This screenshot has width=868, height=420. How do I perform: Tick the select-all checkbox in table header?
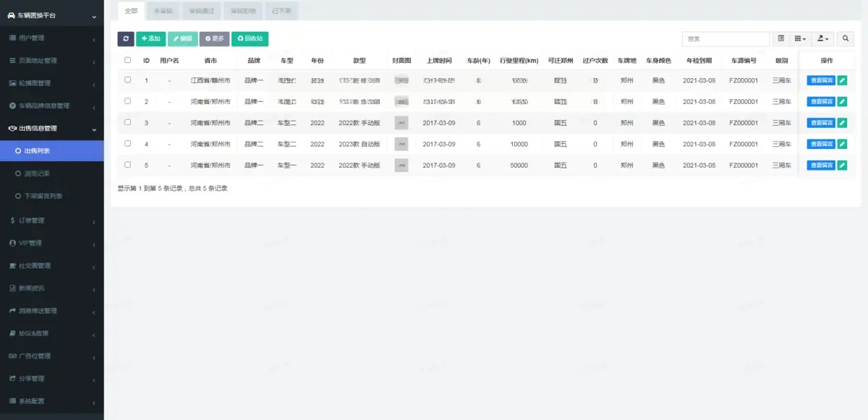click(x=128, y=61)
